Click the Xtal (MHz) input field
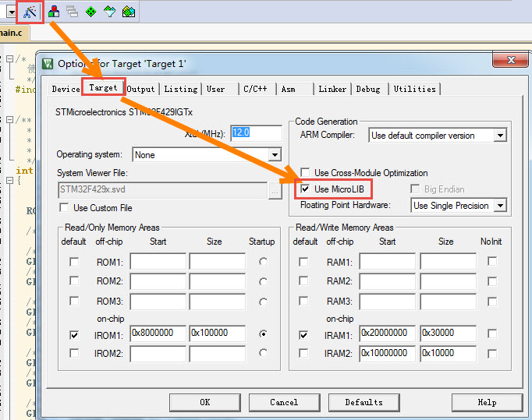Screen dimensions: 532x420 pyautogui.click(x=257, y=133)
